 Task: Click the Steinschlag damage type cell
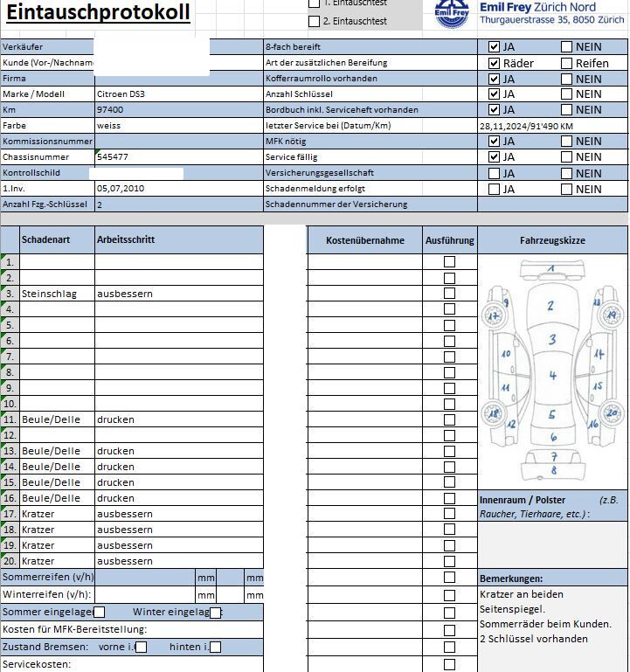tap(57, 294)
